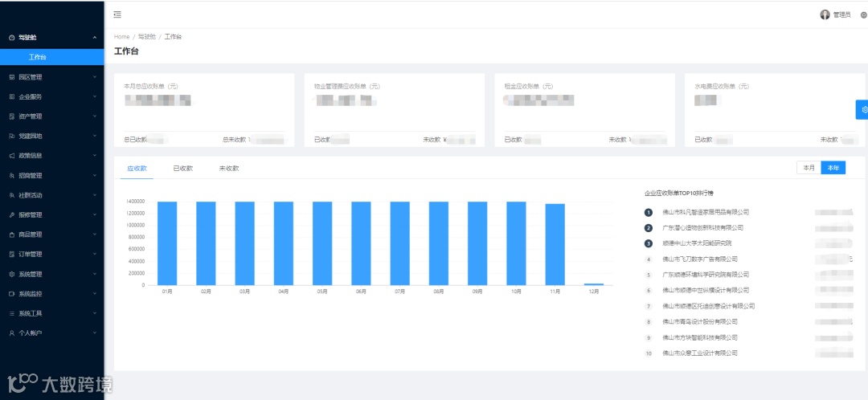Click the 招商管理 sidebar icon
The height and width of the screenshot is (400, 868).
point(12,176)
